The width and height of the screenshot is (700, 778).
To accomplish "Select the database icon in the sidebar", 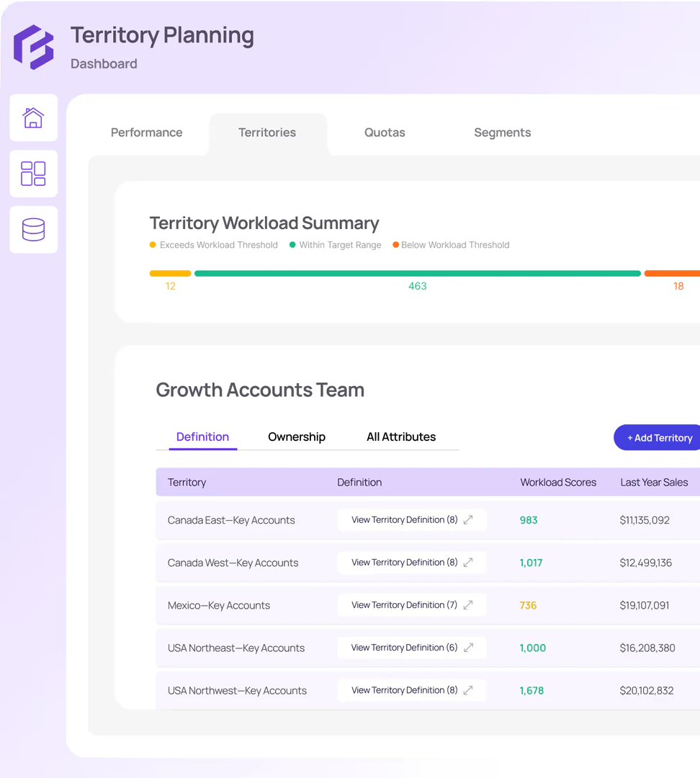I will (x=33, y=229).
